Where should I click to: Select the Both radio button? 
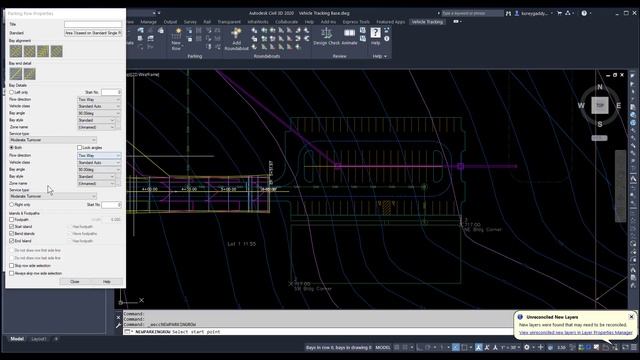coord(11,147)
